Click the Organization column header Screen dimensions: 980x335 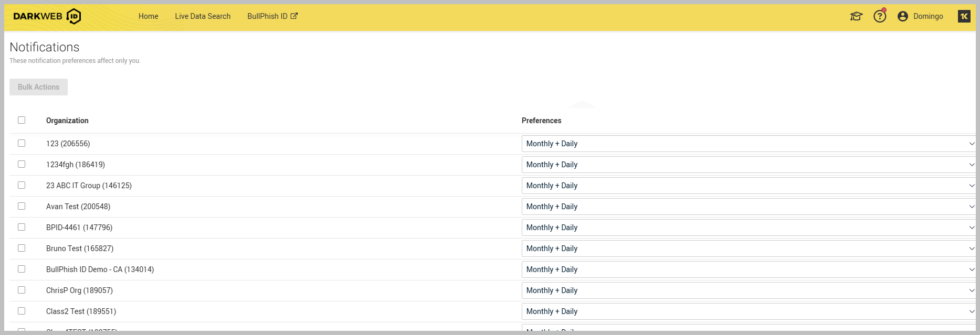(x=67, y=121)
